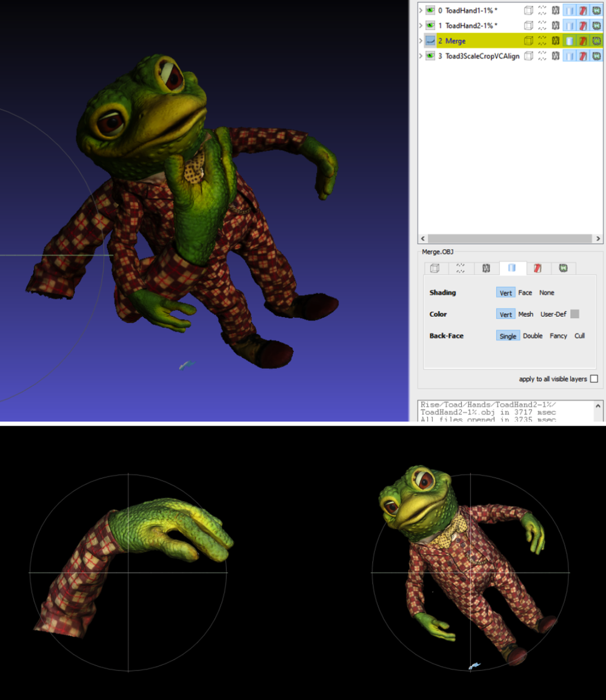606x700 pixels.
Task: Open the wireframe tab in Merge.OBJ panel
Action: (486, 268)
